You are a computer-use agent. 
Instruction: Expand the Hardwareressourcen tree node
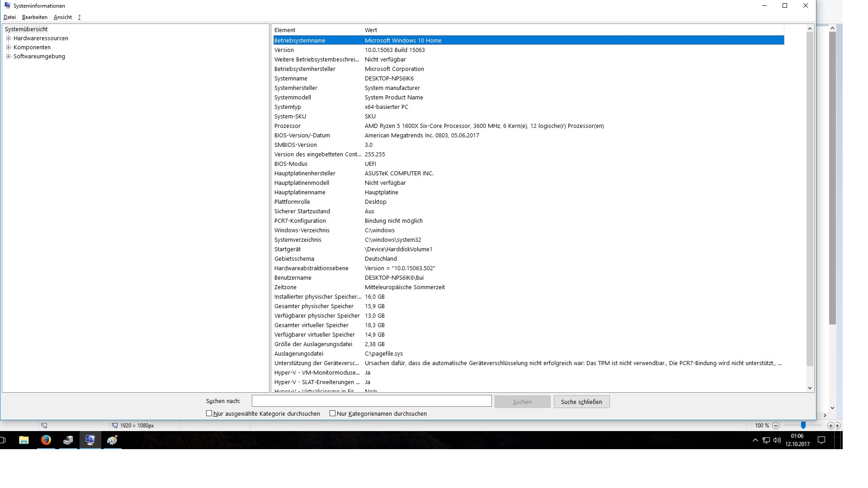coord(8,38)
